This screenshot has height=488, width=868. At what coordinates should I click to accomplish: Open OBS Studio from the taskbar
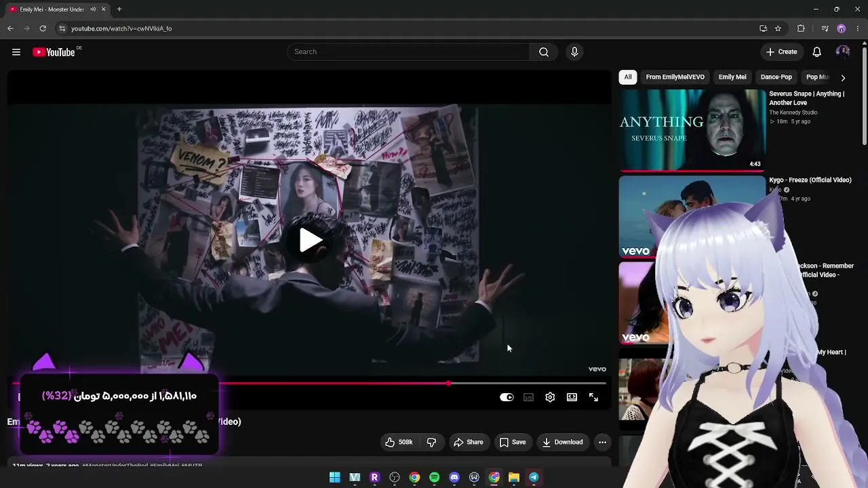tap(395, 477)
